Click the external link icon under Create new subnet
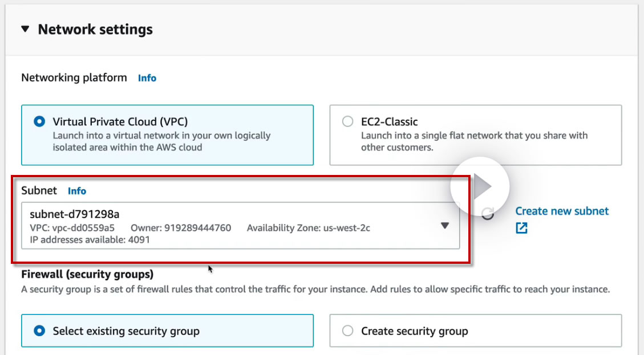 point(521,228)
